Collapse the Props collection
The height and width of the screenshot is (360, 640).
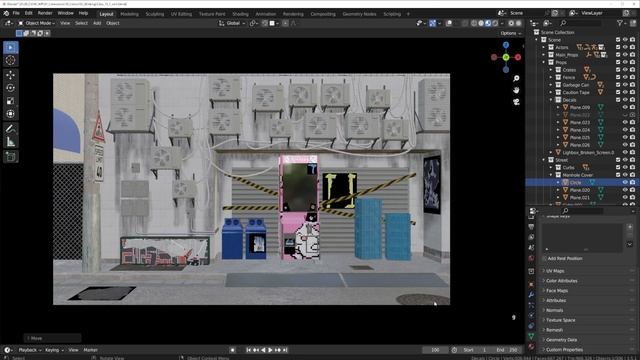coord(544,62)
